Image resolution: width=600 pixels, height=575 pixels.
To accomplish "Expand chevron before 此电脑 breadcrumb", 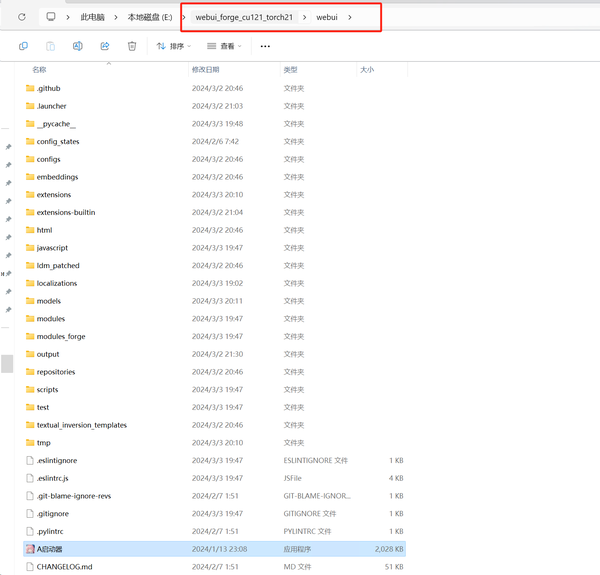I will coord(68,17).
